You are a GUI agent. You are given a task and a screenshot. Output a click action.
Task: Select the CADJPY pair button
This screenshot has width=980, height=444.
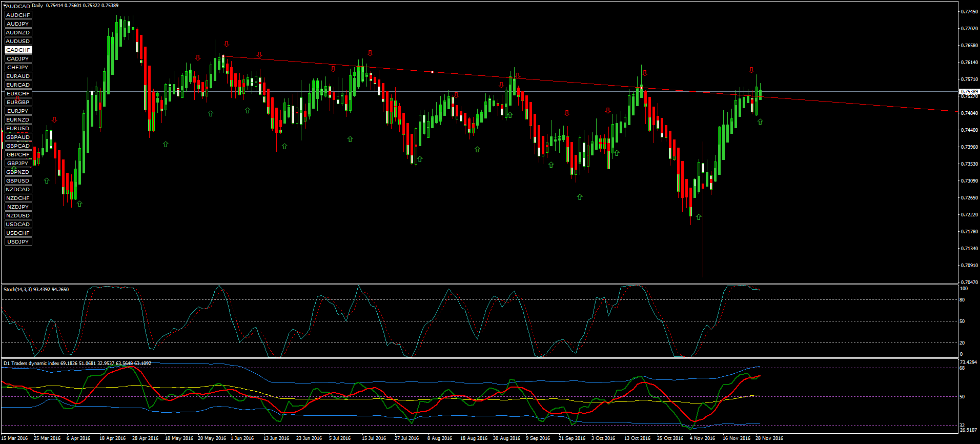pos(18,59)
